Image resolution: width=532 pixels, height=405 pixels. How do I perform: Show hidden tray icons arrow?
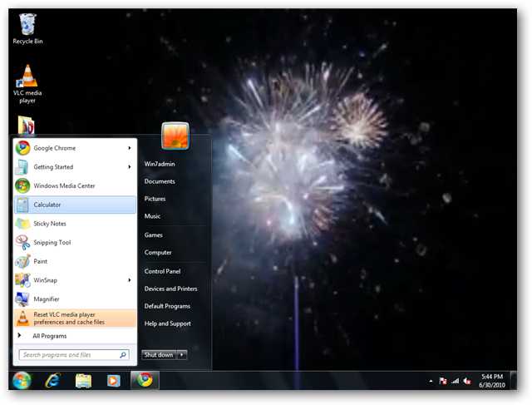431,381
